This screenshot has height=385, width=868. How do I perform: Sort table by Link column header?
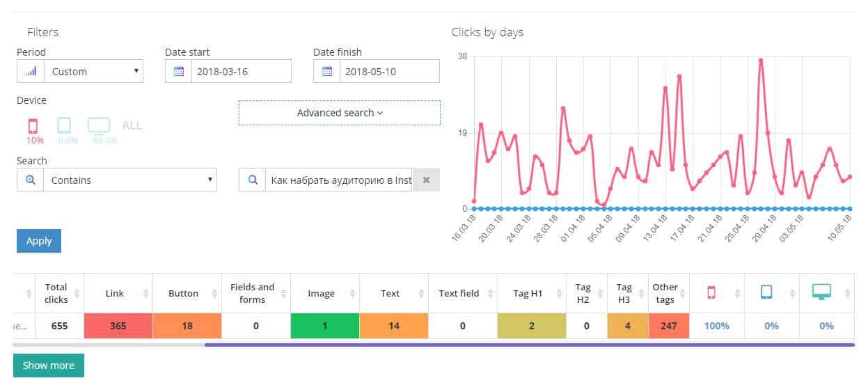coord(115,293)
